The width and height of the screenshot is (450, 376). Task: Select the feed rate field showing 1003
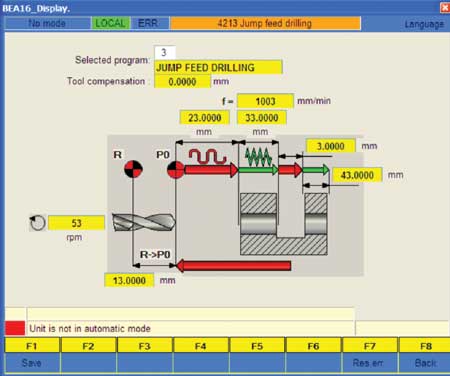click(x=265, y=101)
